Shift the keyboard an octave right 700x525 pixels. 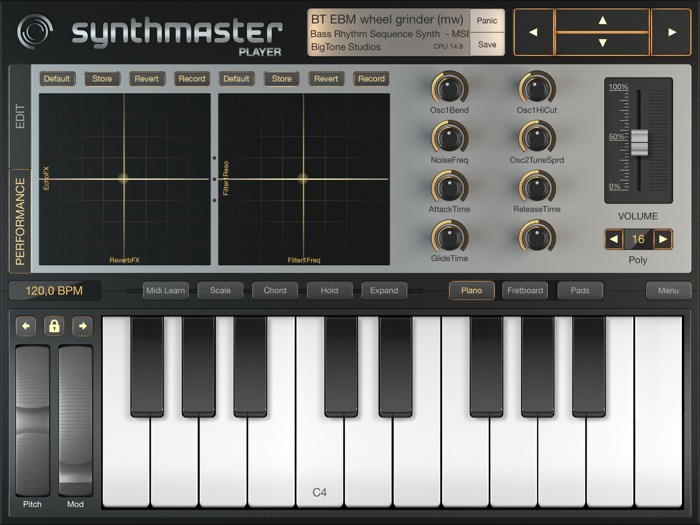pyautogui.click(x=83, y=326)
